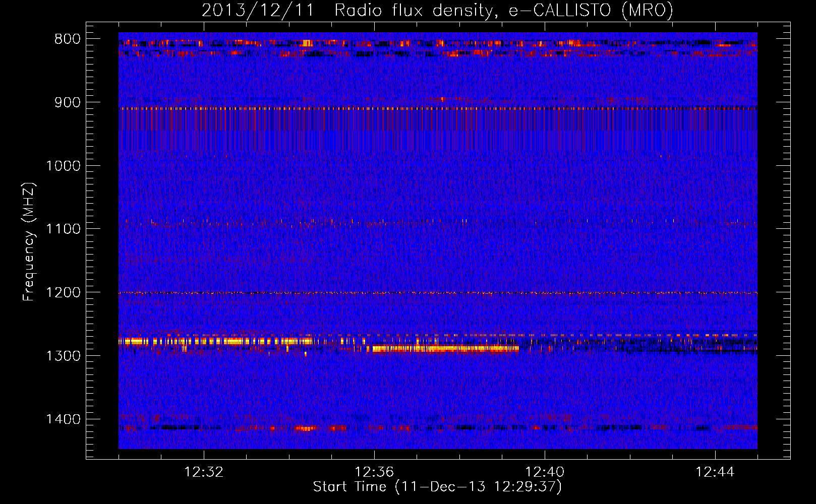Click the 12:32 time axis label
The height and width of the screenshot is (504, 816).
[x=204, y=472]
